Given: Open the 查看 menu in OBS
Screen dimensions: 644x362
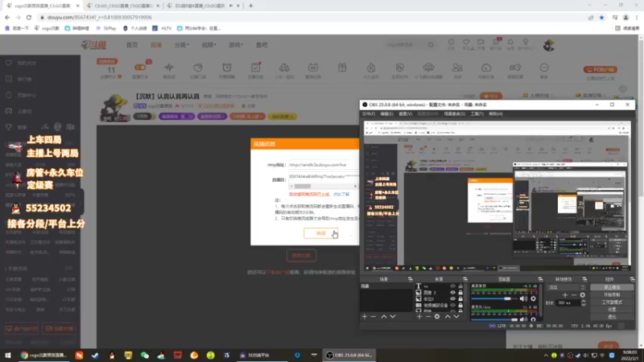Looking at the screenshot, I should [x=406, y=113].
